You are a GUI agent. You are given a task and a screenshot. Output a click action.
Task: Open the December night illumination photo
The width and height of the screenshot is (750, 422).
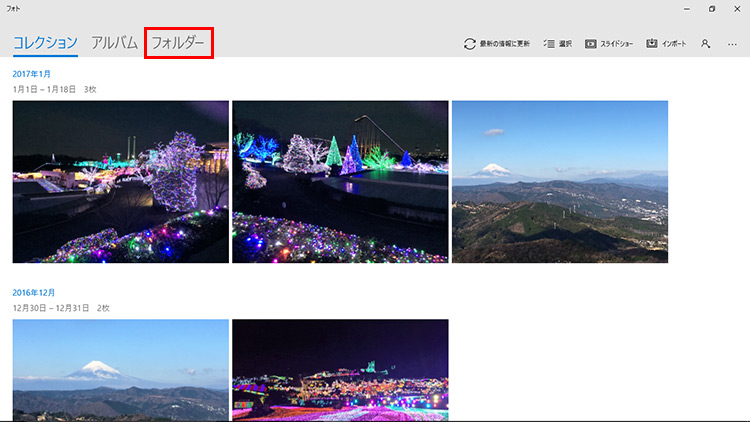point(340,370)
